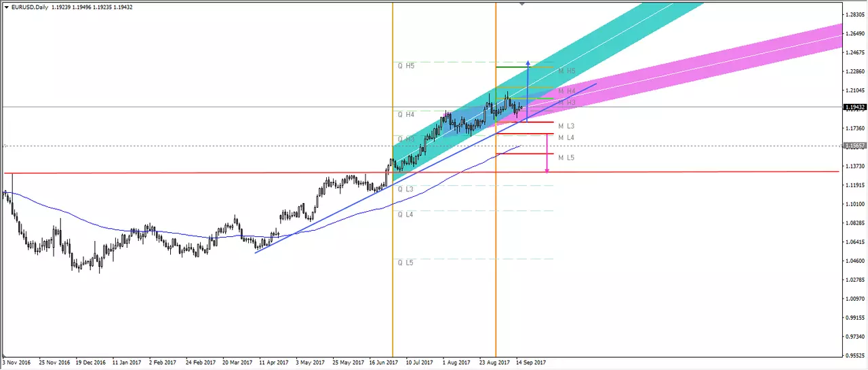Select the current price label 1.19432
The height and width of the screenshot is (370, 868).
pos(853,107)
